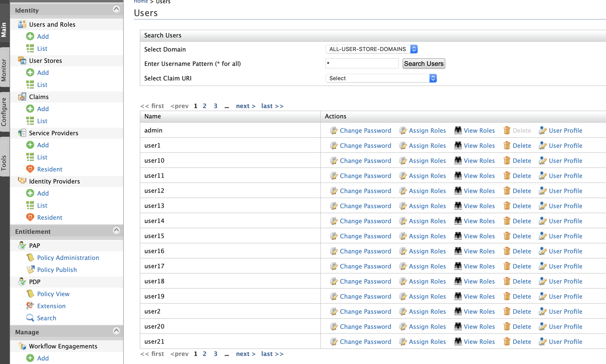Add a new Service Provider
Image resolution: width=606 pixels, height=364 pixels.
(x=43, y=145)
